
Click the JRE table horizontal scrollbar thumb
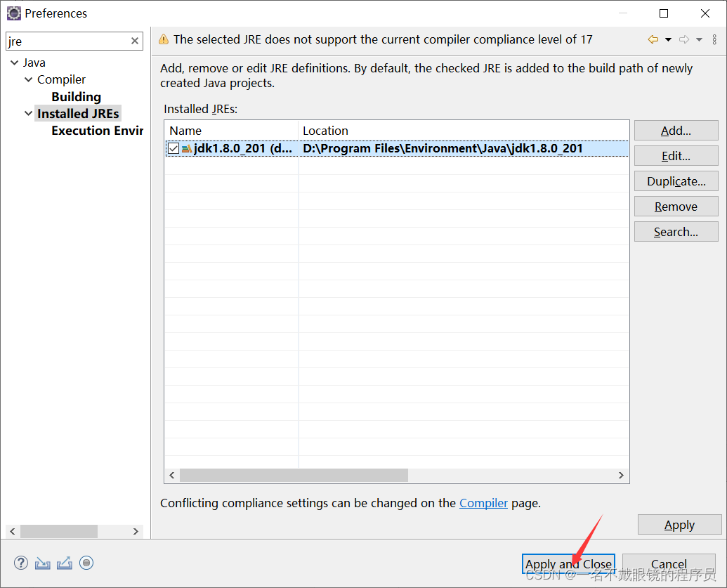click(x=294, y=476)
